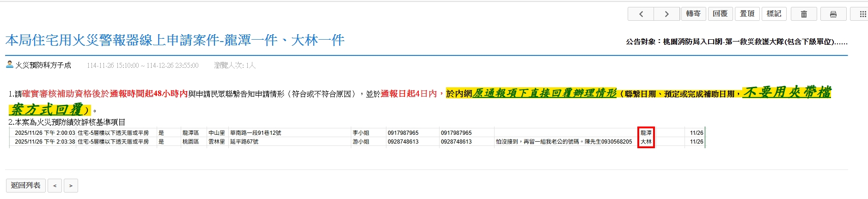Click the address cell 華南路一段91巷12號

tap(256, 133)
